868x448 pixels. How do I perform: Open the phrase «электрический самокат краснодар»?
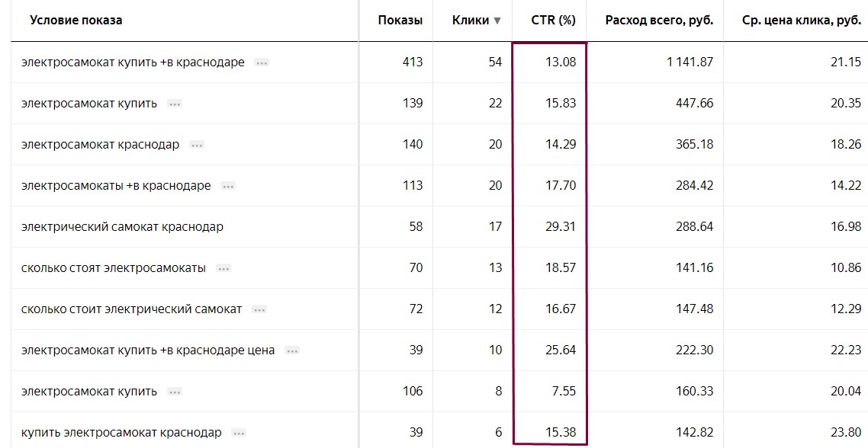click(122, 227)
